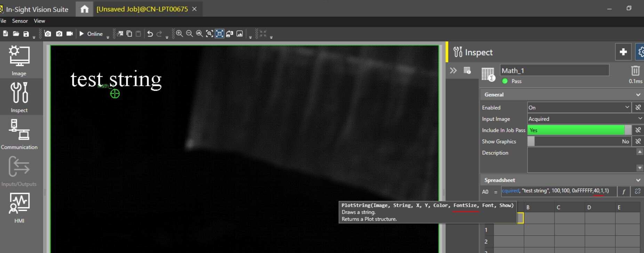Expand the tool list with double chevron
The width and height of the screenshot is (644, 253).
453,71
